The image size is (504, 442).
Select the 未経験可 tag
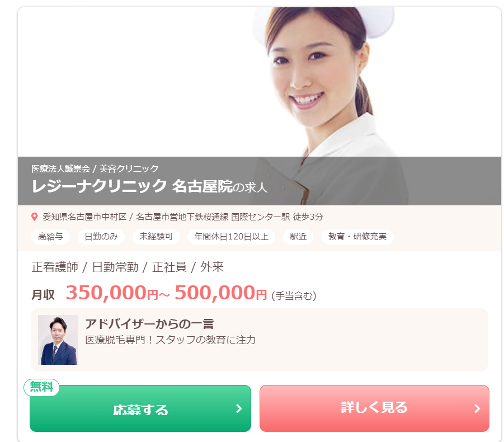click(156, 237)
